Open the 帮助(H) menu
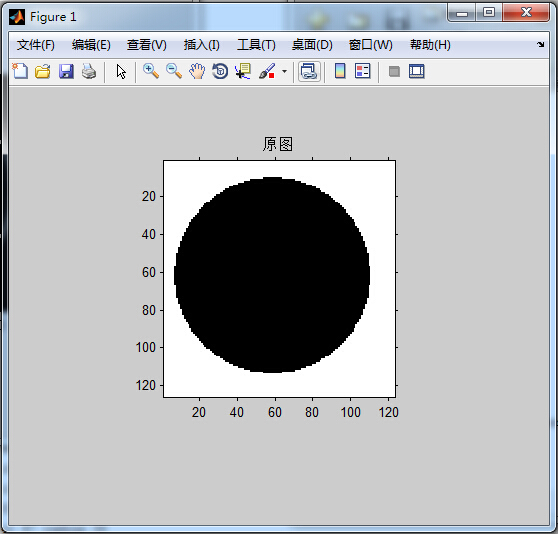 pos(430,45)
